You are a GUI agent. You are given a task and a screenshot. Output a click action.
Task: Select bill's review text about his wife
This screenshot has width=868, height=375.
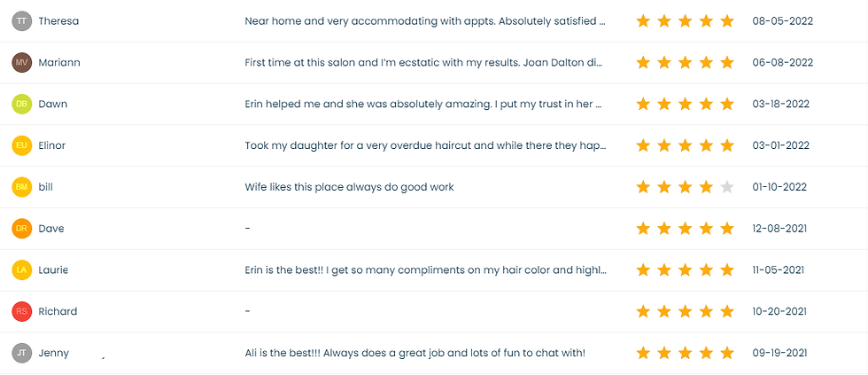[x=349, y=187]
